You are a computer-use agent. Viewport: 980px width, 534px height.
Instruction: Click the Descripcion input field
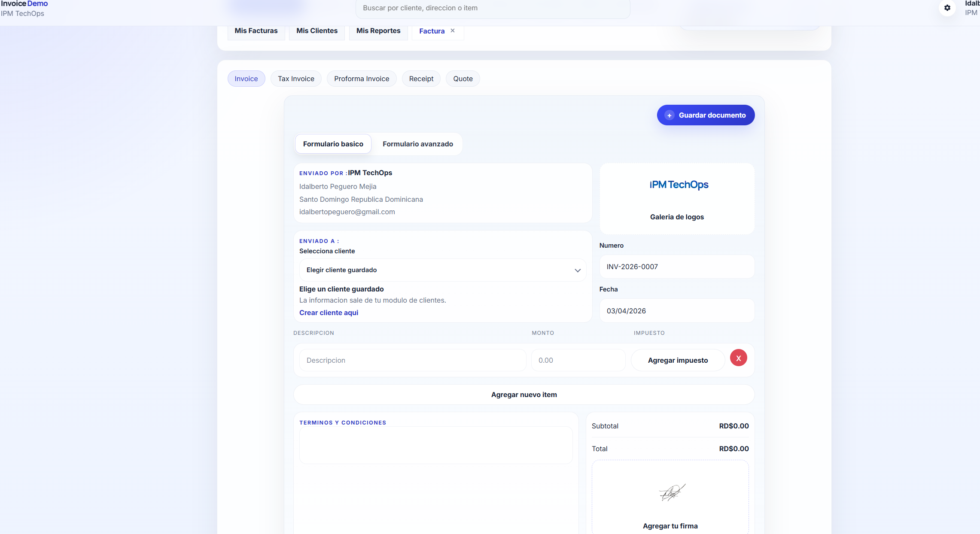tap(412, 360)
